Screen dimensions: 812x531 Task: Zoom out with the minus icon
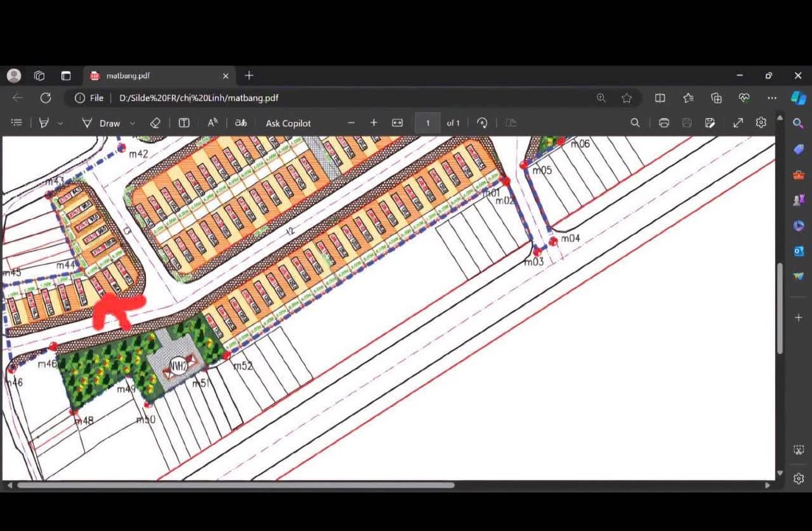click(351, 123)
